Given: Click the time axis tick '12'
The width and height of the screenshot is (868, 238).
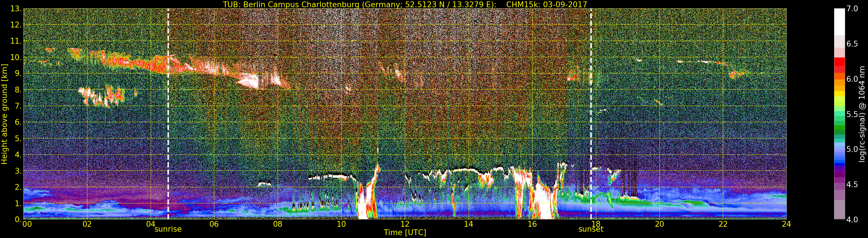Looking at the screenshot, I should [405, 224].
